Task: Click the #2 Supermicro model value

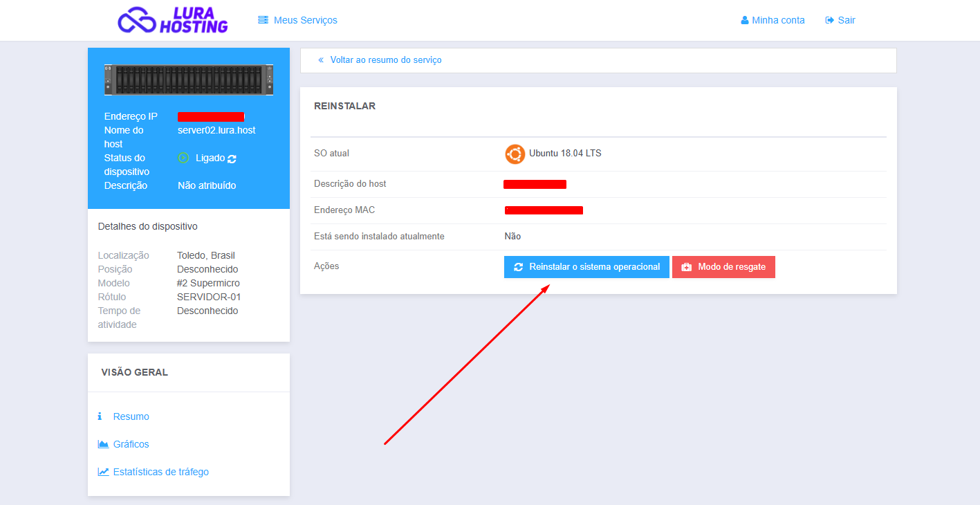Action: [x=208, y=283]
